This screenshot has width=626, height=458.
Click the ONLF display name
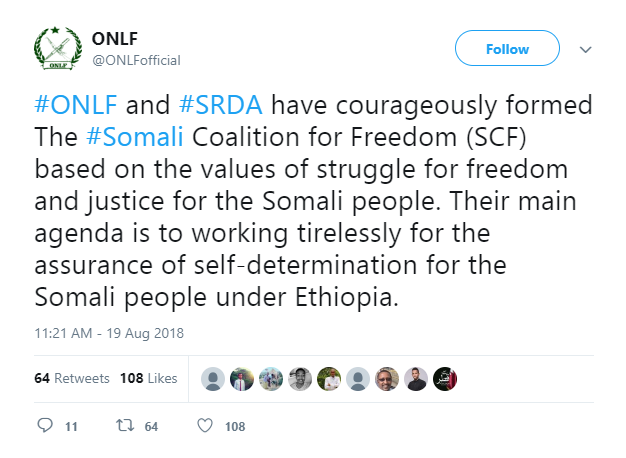115,39
